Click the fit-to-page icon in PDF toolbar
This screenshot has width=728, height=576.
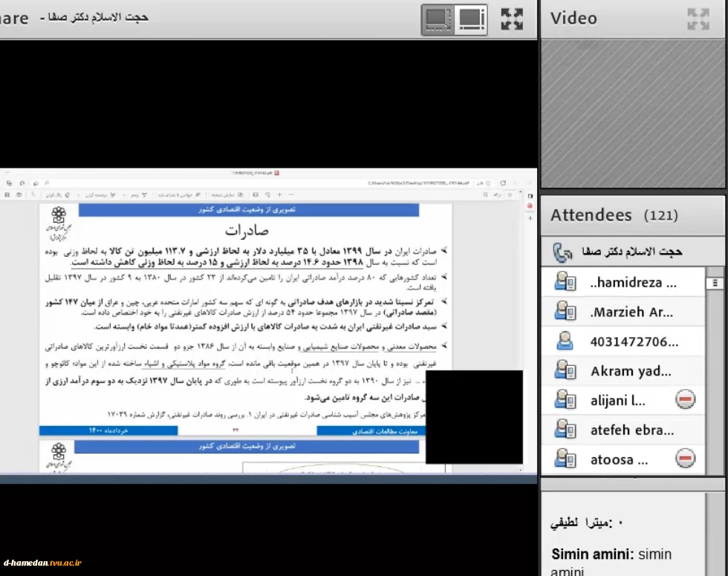tap(256, 194)
